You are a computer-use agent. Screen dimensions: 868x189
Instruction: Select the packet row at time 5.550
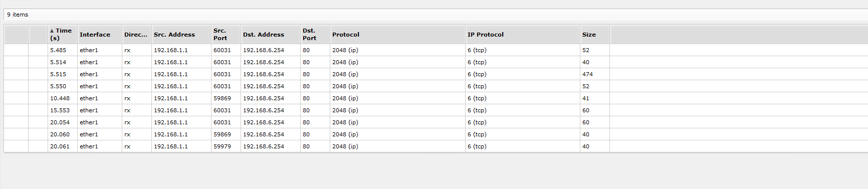click(x=436, y=86)
